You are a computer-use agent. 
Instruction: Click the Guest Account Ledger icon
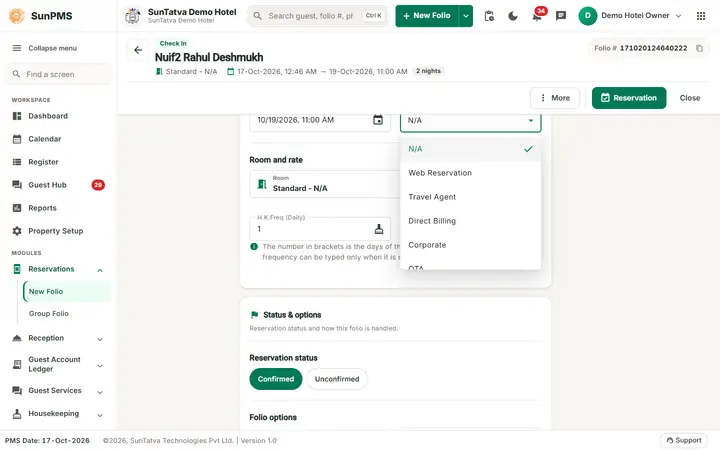click(17, 364)
